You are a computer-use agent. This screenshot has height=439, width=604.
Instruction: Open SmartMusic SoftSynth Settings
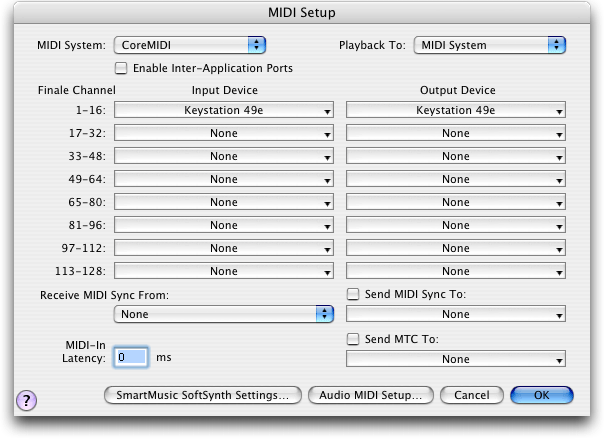pyautogui.click(x=203, y=395)
